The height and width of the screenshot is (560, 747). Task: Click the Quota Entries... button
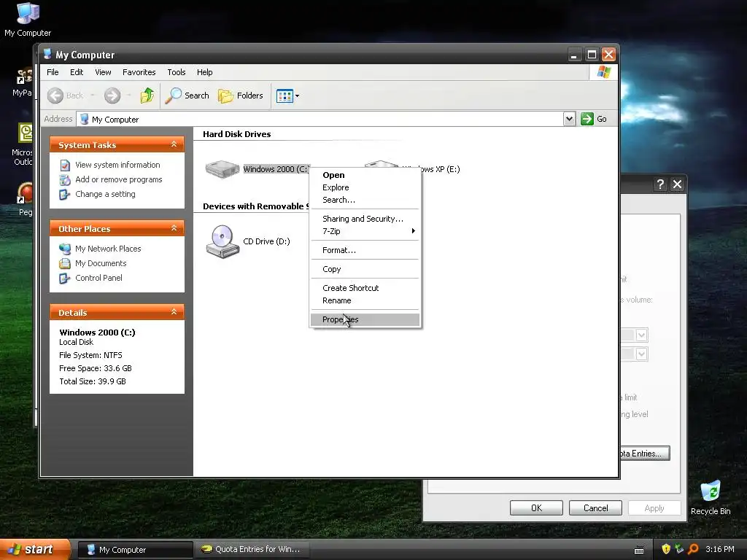(645, 454)
